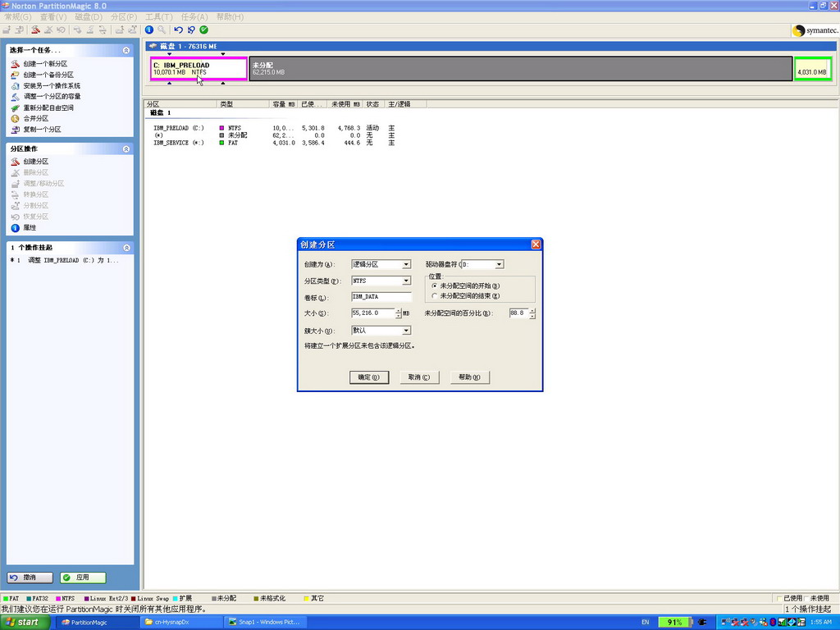Open the 创建为 logical partition dropdown

(406, 264)
